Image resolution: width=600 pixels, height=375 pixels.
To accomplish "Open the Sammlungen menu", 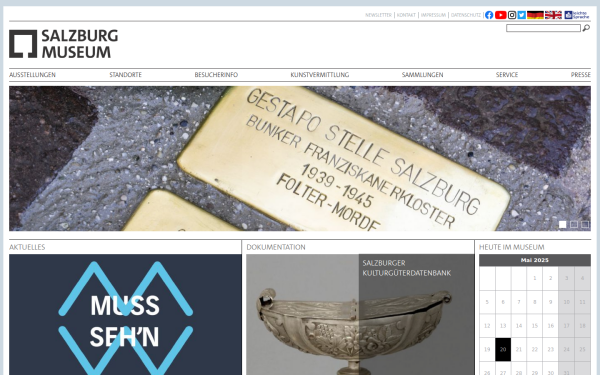I will point(422,75).
